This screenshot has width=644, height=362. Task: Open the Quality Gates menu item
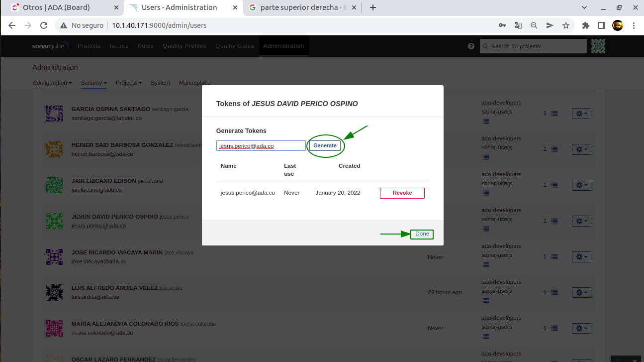(x=234, y=46)
